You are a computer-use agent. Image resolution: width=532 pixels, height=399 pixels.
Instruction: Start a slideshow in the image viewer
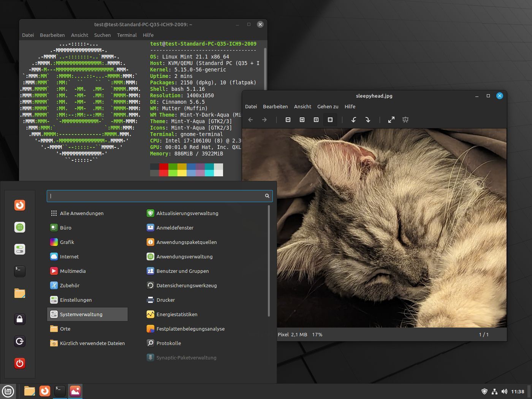[405, 120]
